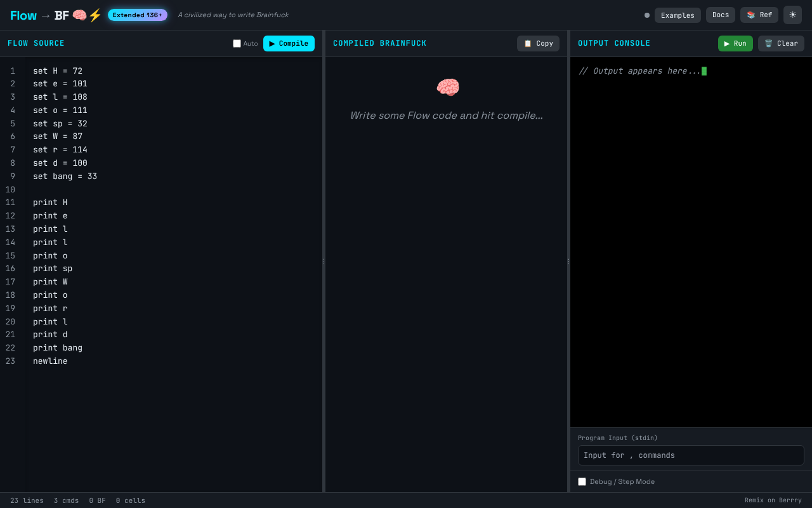Click the Extended 136+ badge

click(138, 15)
